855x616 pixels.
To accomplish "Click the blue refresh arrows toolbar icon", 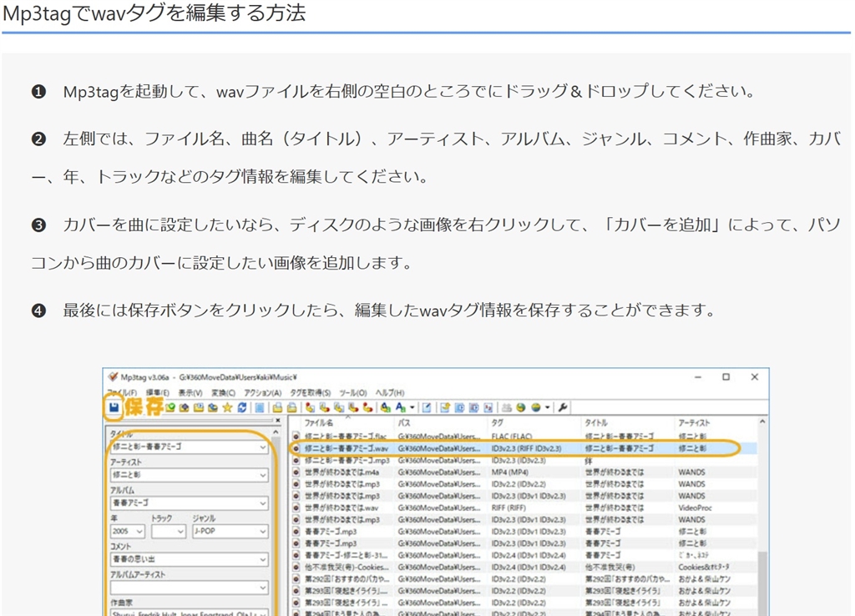I will pyautogui.click(x=242, y=407).
